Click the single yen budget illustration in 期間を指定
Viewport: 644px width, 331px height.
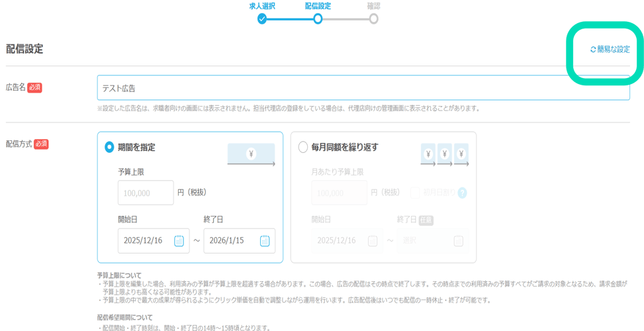(x=252, y=155)
